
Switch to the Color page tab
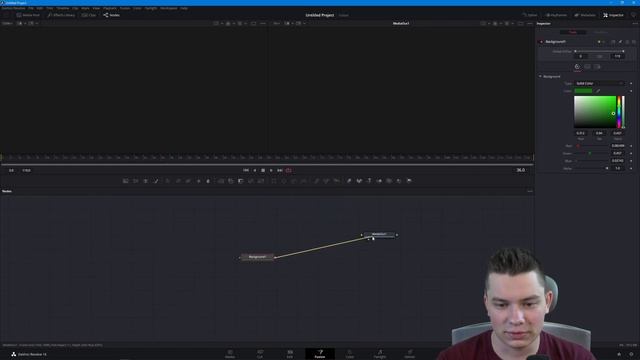(350, 354)
